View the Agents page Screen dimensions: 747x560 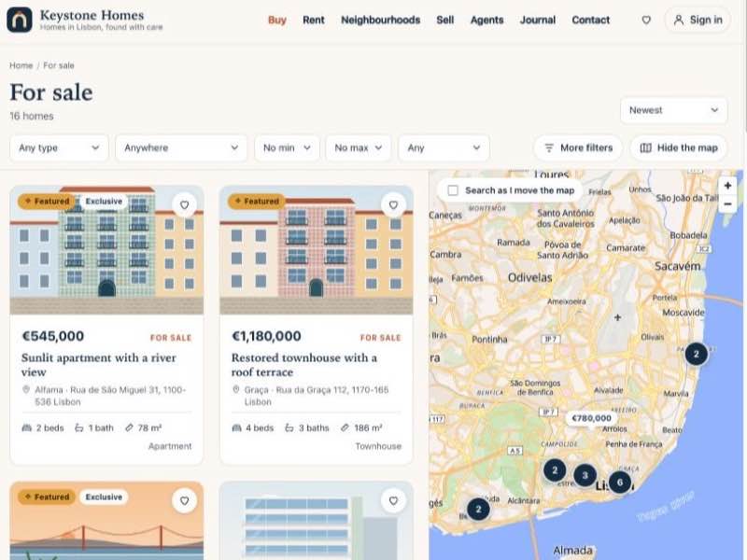(486, 20)
